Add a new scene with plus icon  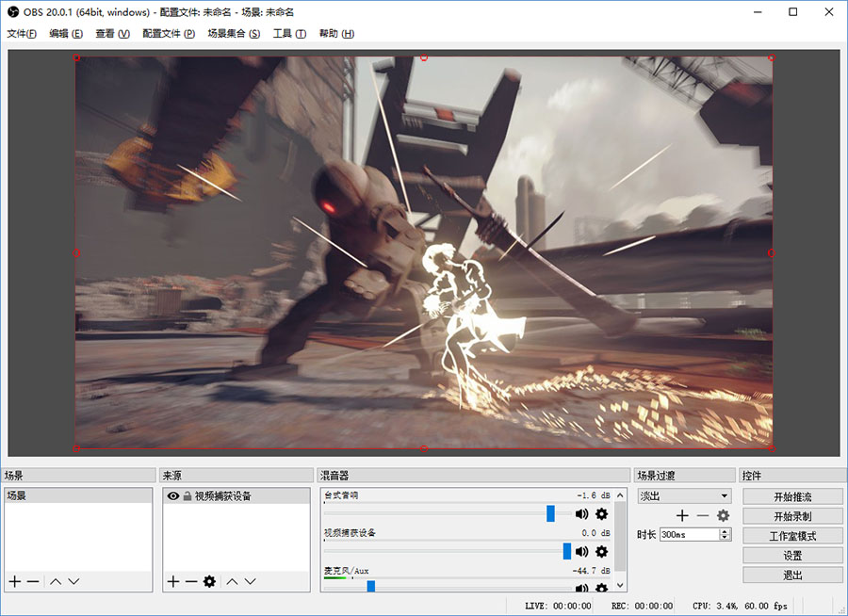click(x=14, y=582)
